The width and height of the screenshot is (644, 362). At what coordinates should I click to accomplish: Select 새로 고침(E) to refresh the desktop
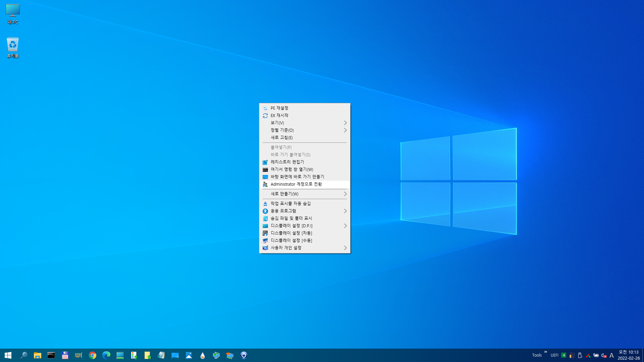coord(305,138)
